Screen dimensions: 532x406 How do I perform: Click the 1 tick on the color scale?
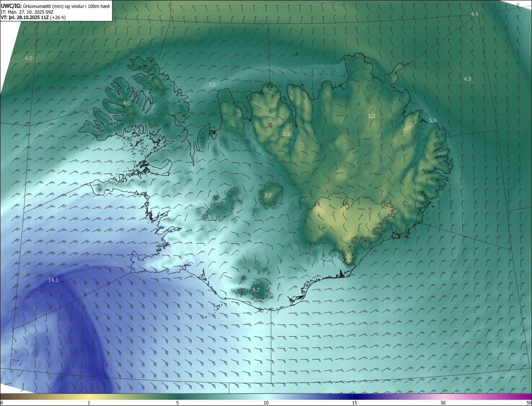tap(89, 403)
